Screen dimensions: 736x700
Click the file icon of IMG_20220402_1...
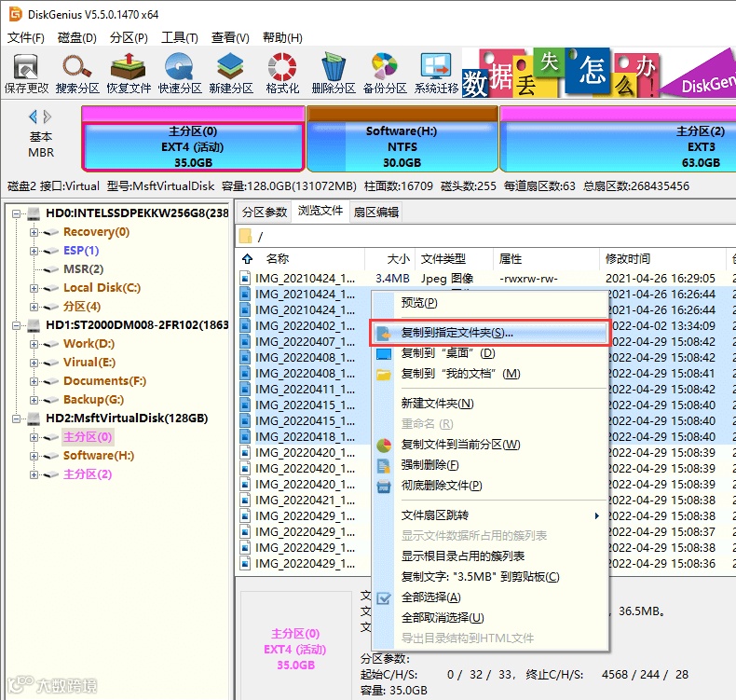pyautogui.click(x=244, y=326)
